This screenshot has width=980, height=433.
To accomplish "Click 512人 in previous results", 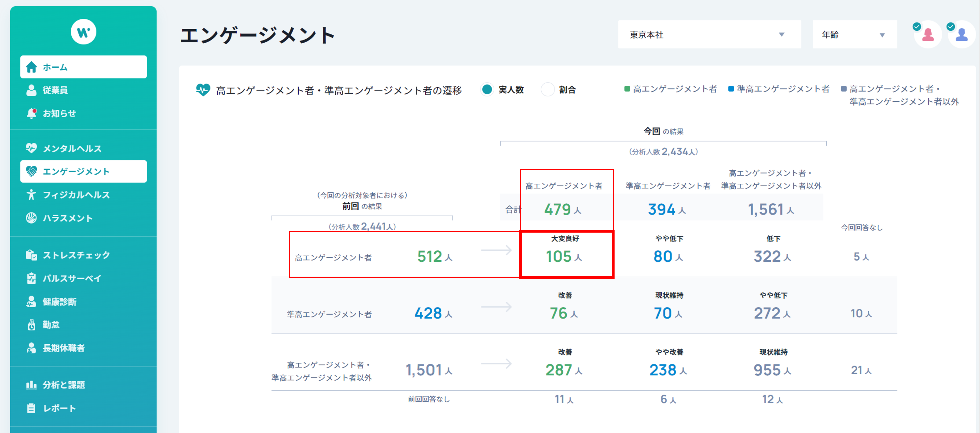I will (x=435, y=257).
